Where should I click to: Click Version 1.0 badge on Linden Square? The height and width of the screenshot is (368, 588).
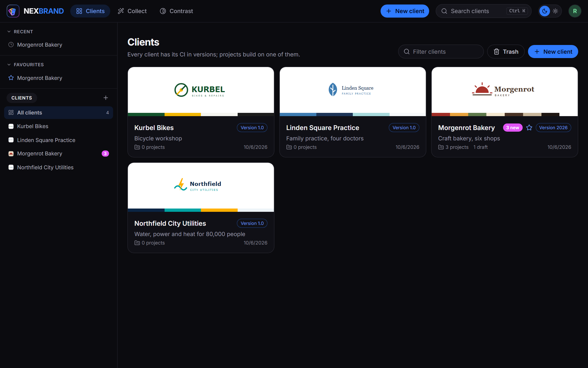pos(404,128)
